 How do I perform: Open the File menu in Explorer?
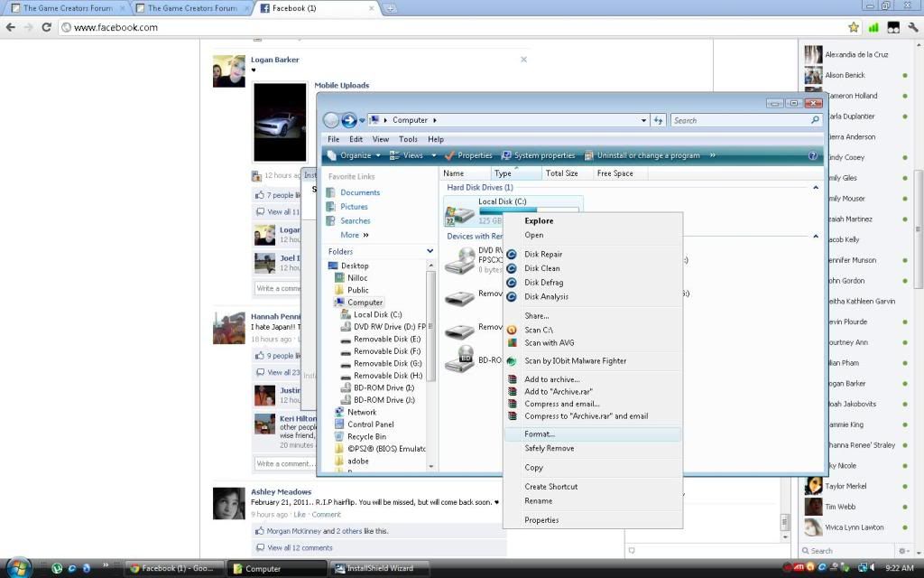point(334,139)
